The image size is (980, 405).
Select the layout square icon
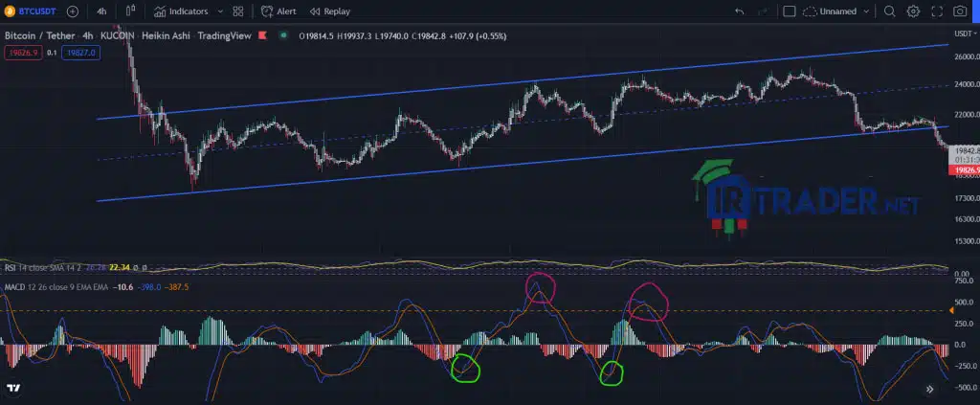click(x=790, y=11)
